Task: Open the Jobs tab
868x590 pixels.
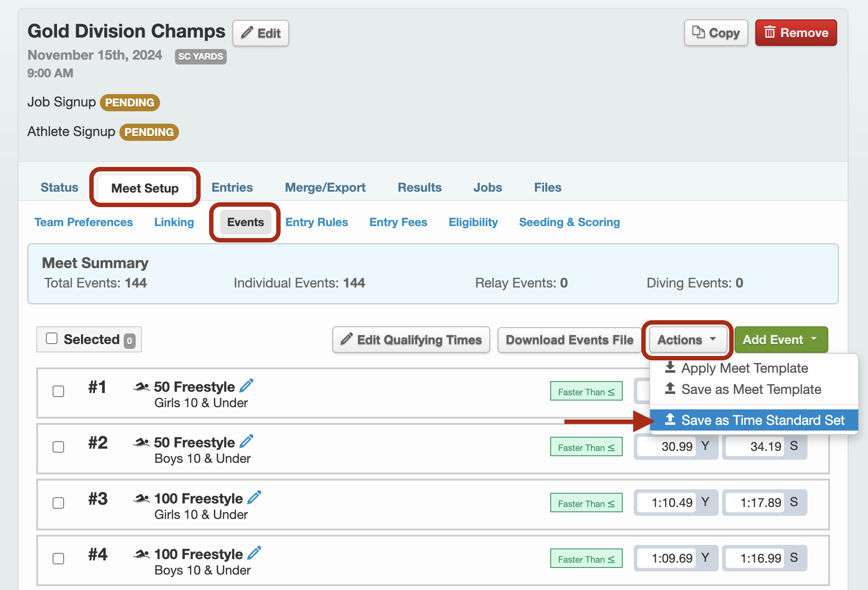Action: (487, 187)
